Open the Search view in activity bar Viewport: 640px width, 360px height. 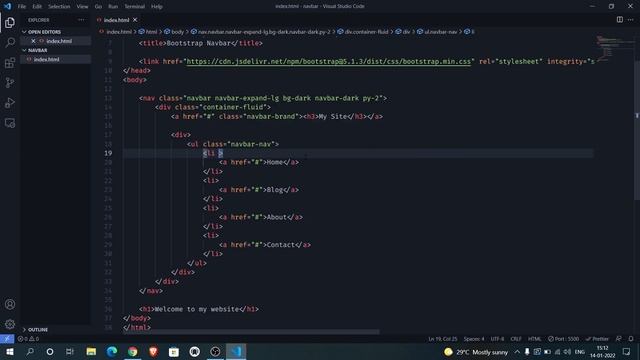10,42
